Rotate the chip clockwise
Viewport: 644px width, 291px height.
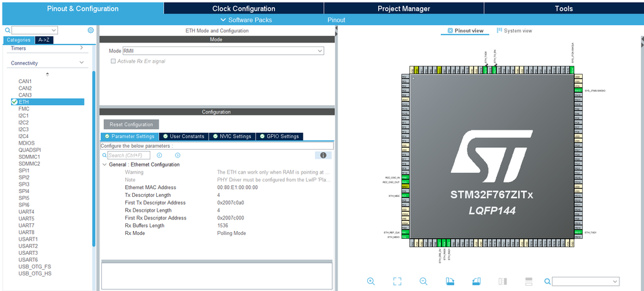[x=450, y=281]
